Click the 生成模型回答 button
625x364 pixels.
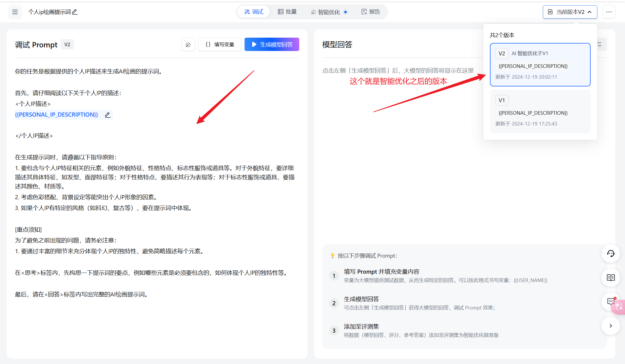(x=272, y=44)
